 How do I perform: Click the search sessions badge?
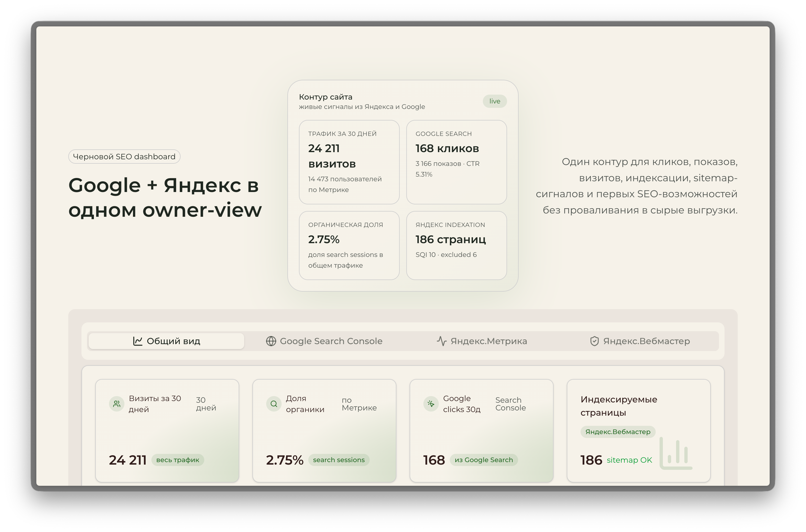(339, 460)
